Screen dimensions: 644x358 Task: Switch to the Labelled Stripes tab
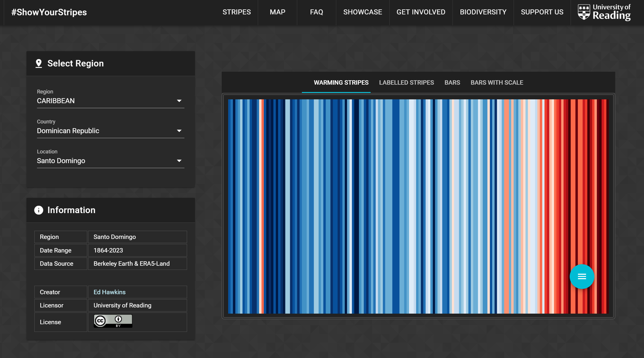coord(406,83)
